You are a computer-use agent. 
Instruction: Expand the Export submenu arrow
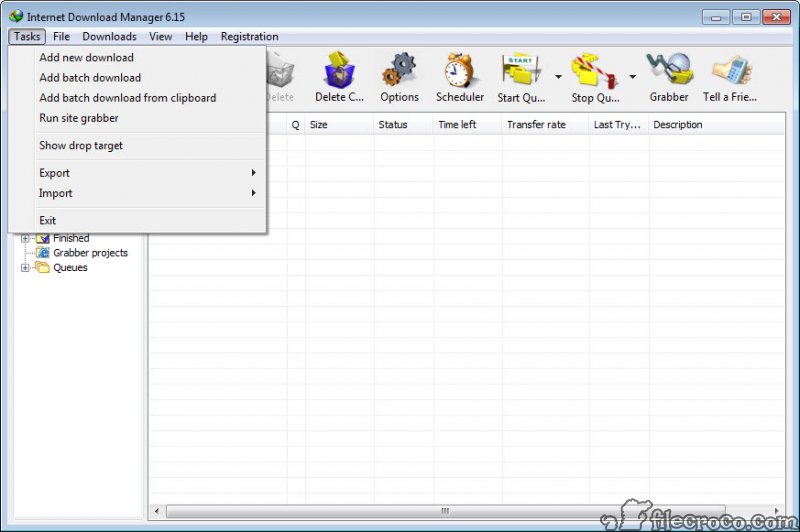[x=254, y=173]
